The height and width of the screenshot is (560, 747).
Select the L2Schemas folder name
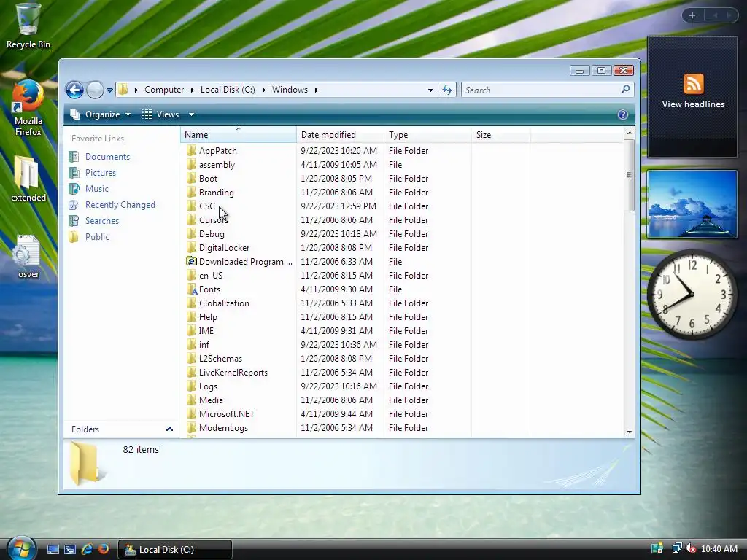tap(220, 358)
